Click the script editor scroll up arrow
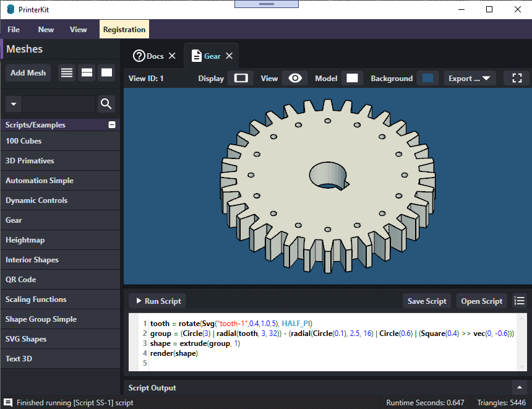 tap(522, 319)
